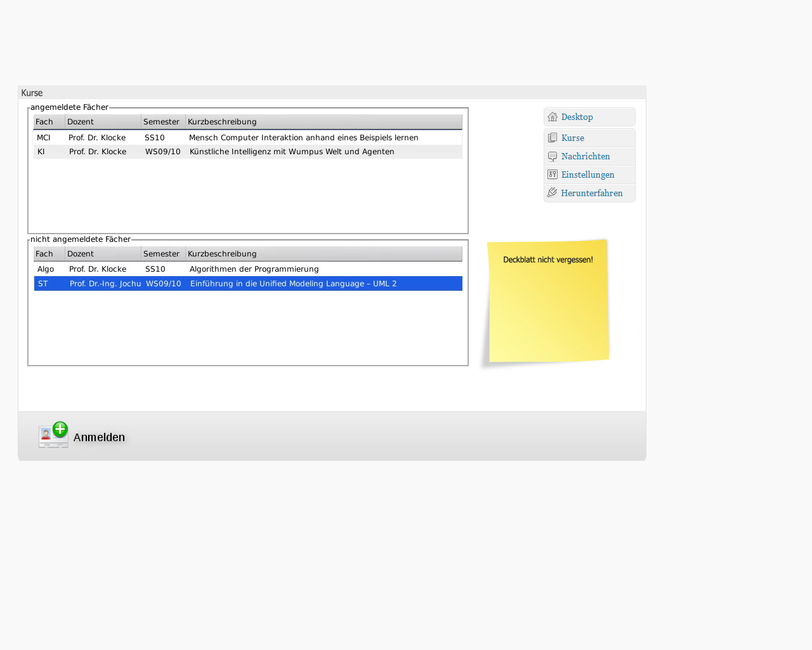Sort unregistered courses by Semester header
Viewport: 812px width, 650px height.
(162, 254)
